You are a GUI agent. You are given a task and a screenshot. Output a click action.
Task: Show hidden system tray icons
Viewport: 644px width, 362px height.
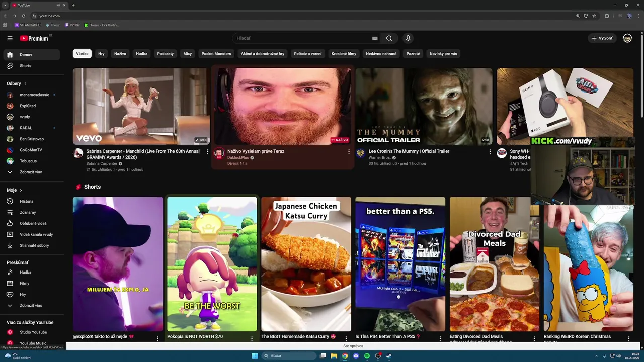pos(596,356)
